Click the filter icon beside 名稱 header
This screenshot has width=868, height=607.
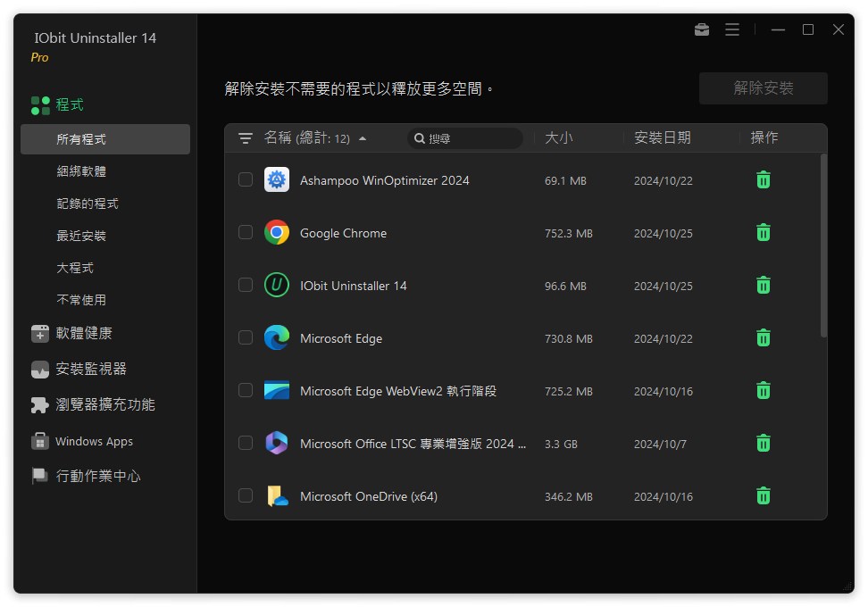[x=246, y=137]
